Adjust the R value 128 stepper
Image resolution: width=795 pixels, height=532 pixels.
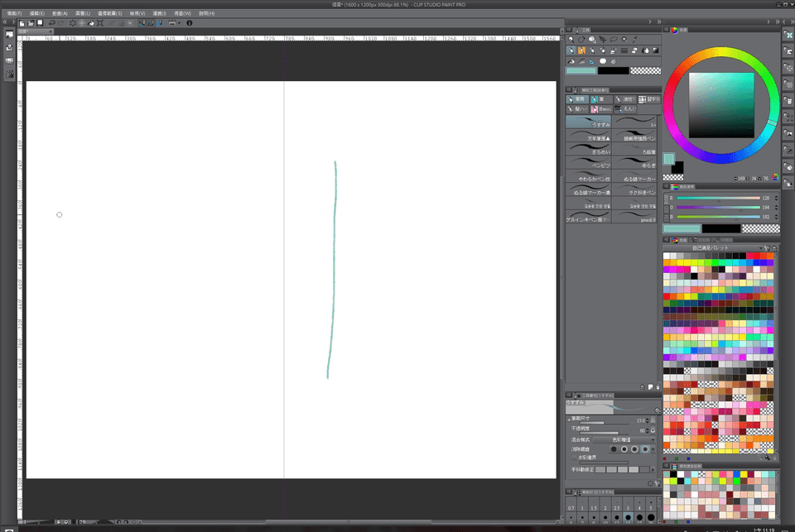(x=776, y=198)
